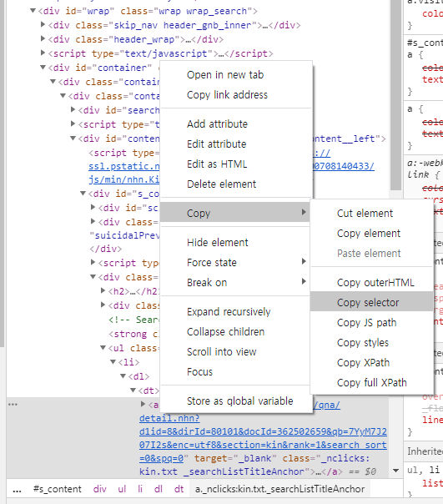443x504 pixels.
Task: Collapse the div id="container" node
Action: [43, 68]
